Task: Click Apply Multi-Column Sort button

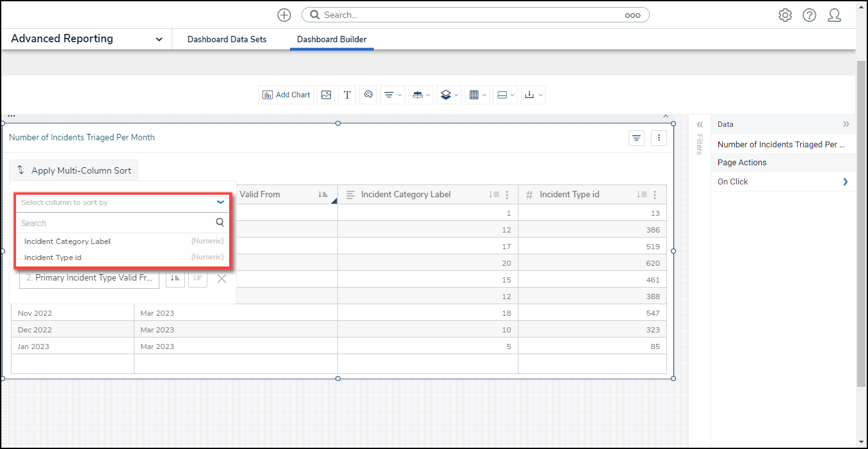Action: [74, 170]
